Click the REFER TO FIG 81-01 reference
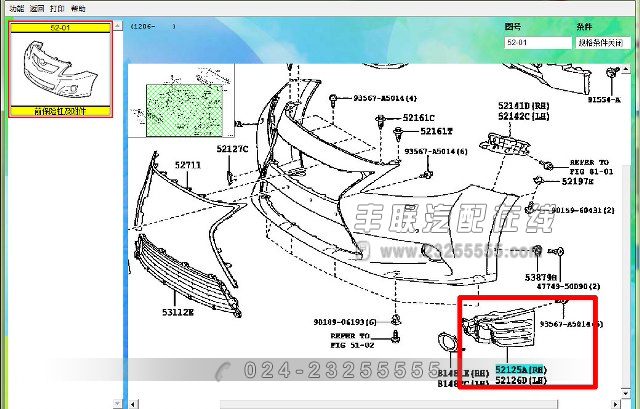This screenshot has height=409, width=640. [x=591, y=167]
